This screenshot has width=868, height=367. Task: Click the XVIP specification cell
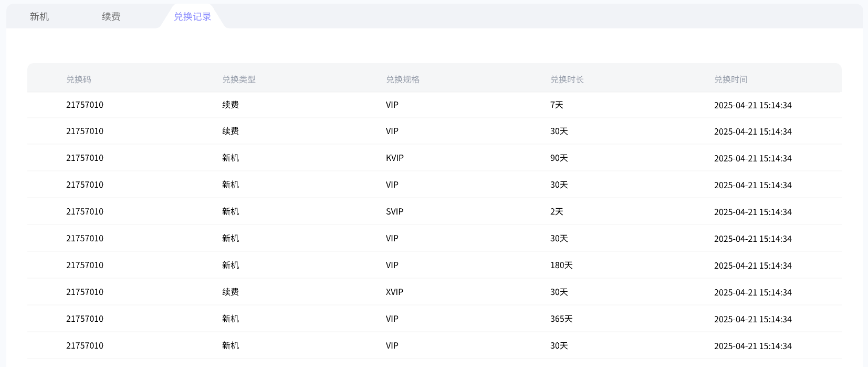tap(395, 292)
